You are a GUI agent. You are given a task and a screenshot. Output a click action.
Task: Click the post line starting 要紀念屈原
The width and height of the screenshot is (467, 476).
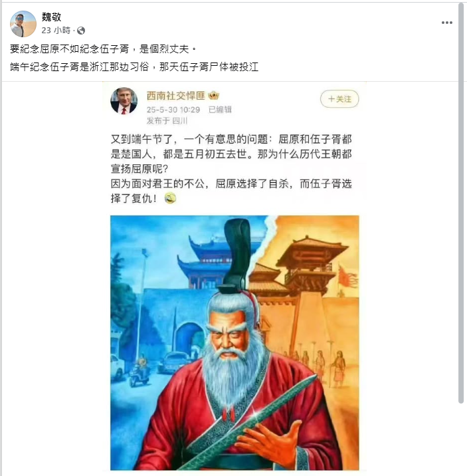(x=103, y=49)
